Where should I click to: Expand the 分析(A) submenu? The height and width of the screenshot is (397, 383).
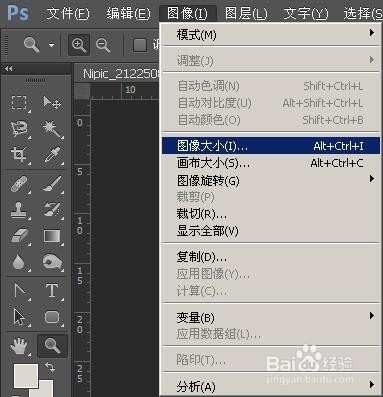coord(271,387)
